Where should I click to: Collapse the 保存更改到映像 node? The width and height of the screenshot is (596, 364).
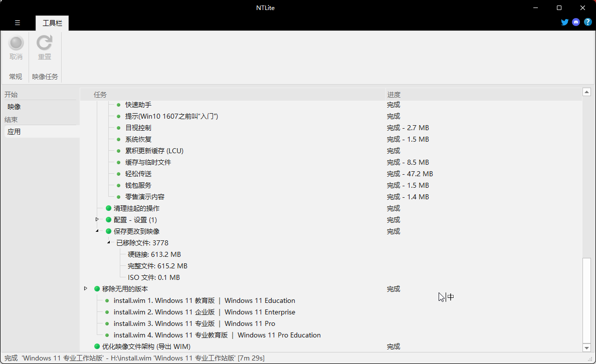97,231
